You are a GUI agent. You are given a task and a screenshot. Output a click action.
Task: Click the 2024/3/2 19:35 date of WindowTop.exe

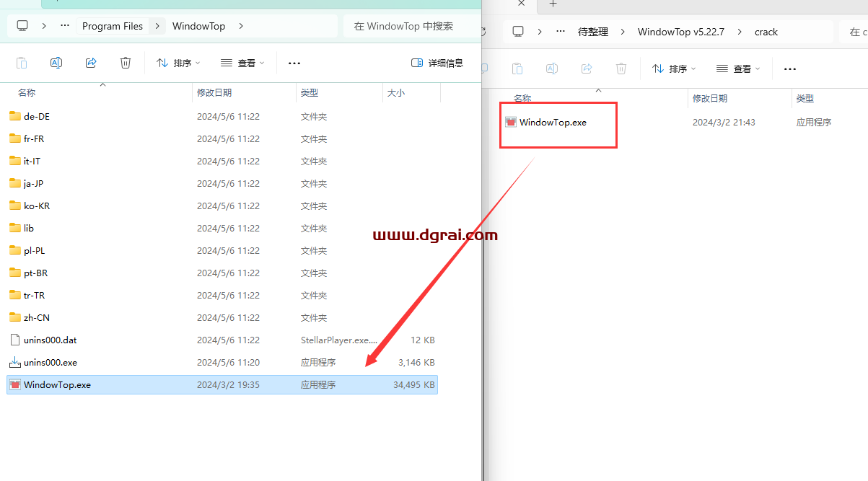[x=228, y=385]
